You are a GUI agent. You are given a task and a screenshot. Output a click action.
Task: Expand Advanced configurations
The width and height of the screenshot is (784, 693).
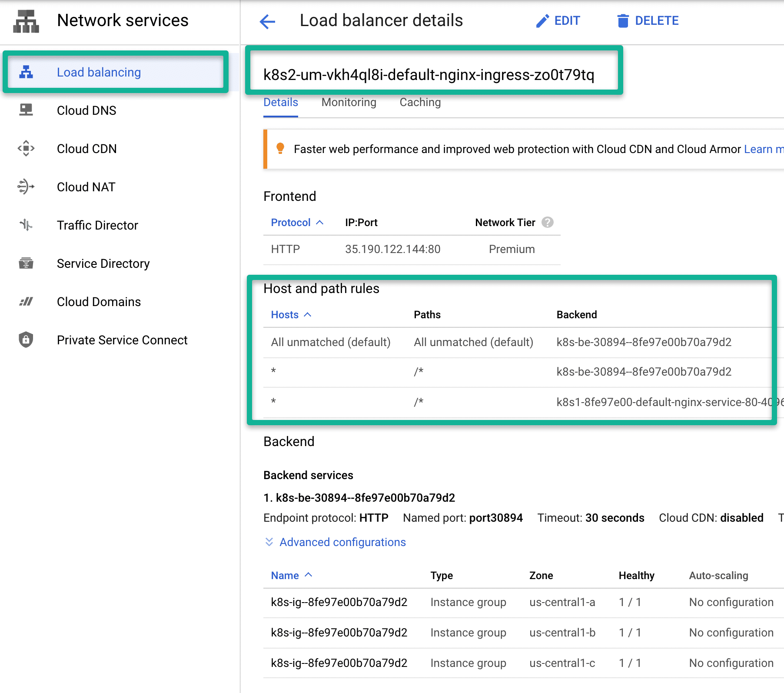click(342, 542)
